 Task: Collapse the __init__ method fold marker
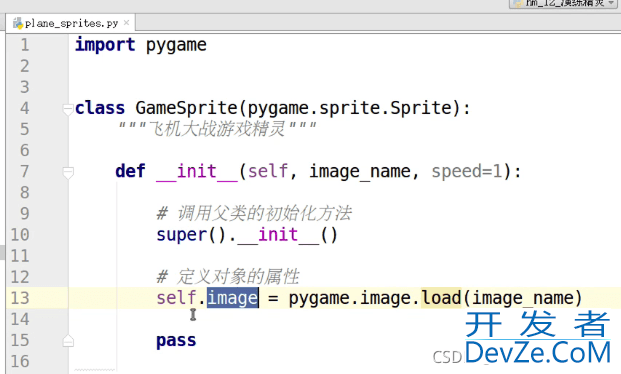point(68,172)
